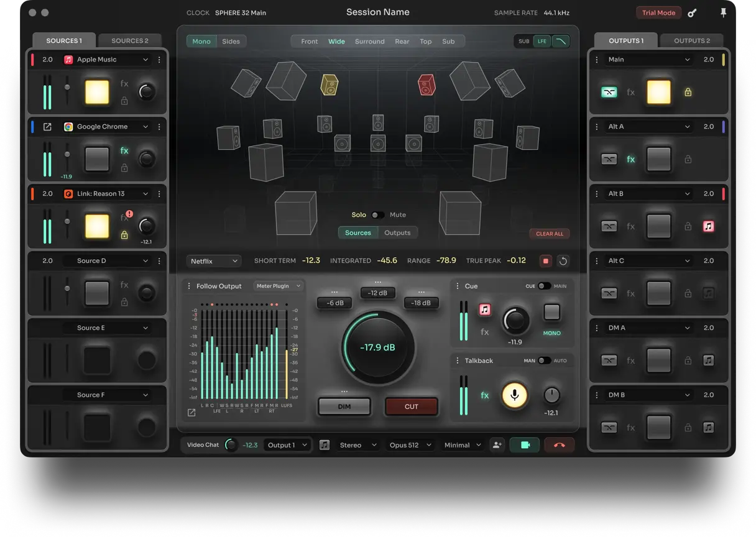Click the main monitor volume knob

coord(377,347)
